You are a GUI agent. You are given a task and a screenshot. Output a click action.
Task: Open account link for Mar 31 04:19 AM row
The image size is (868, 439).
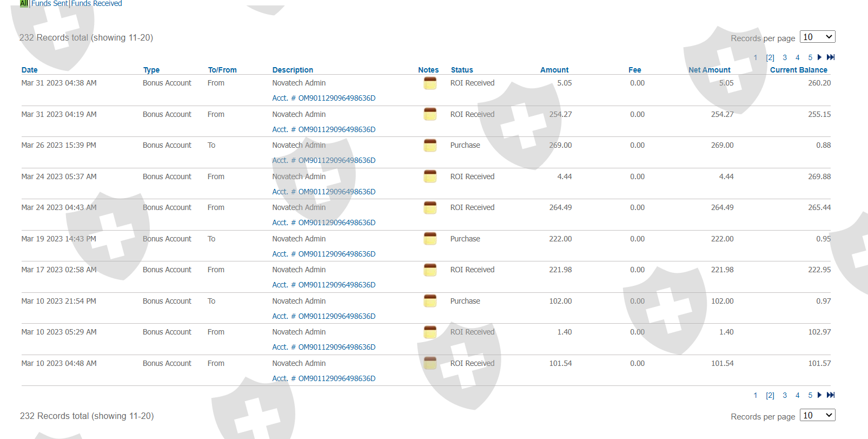(x=324, y=129)
